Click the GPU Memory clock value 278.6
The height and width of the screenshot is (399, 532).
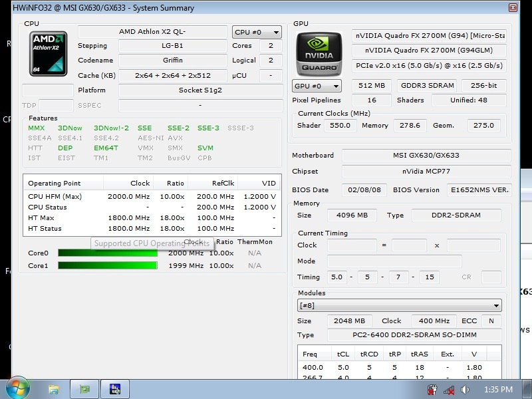click(410, 125)
